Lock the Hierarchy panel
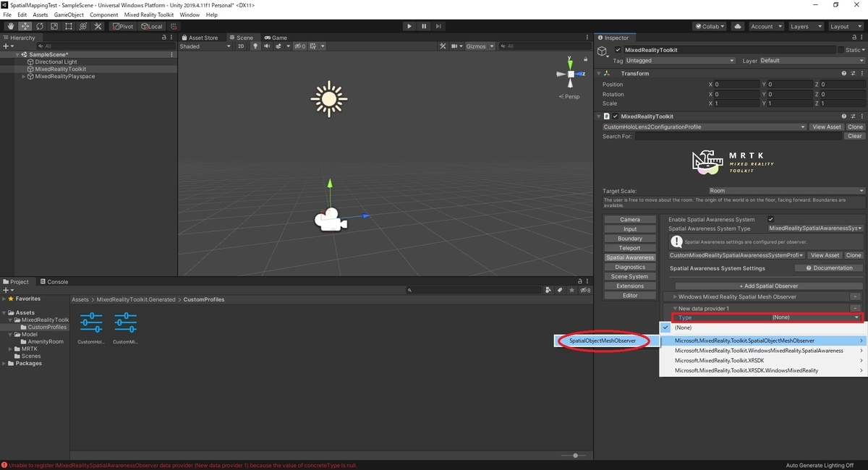The height and width of the screenshot is (470, 868). click(x=164, y=38)
